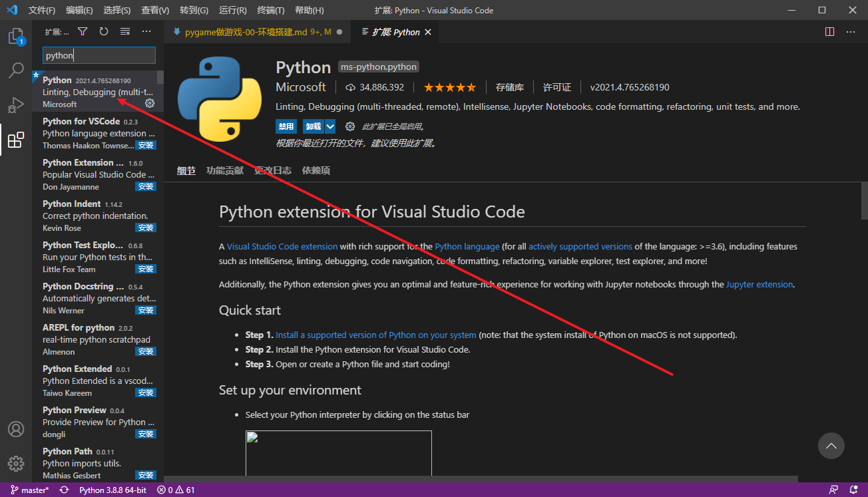Open the 转到(G) menu

pos(194,11)
